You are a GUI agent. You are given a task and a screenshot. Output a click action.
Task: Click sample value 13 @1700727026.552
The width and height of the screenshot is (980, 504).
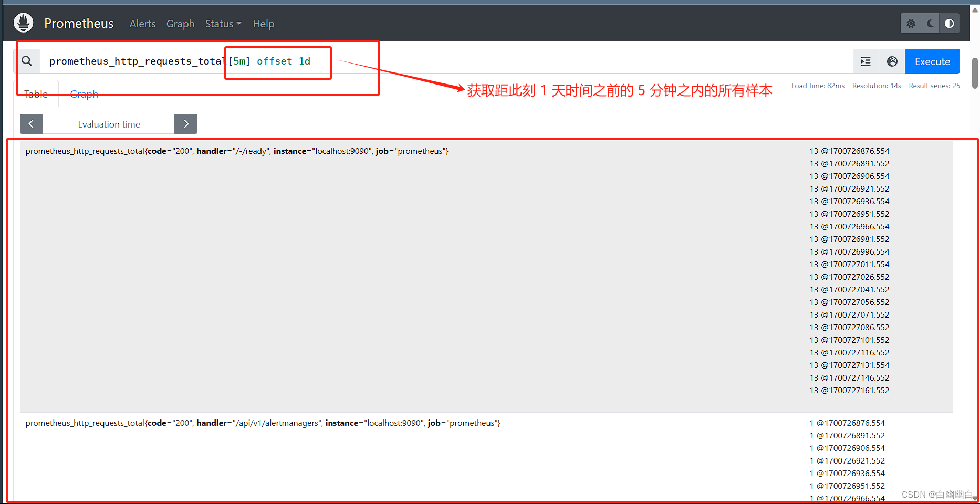tap(849, 277)
